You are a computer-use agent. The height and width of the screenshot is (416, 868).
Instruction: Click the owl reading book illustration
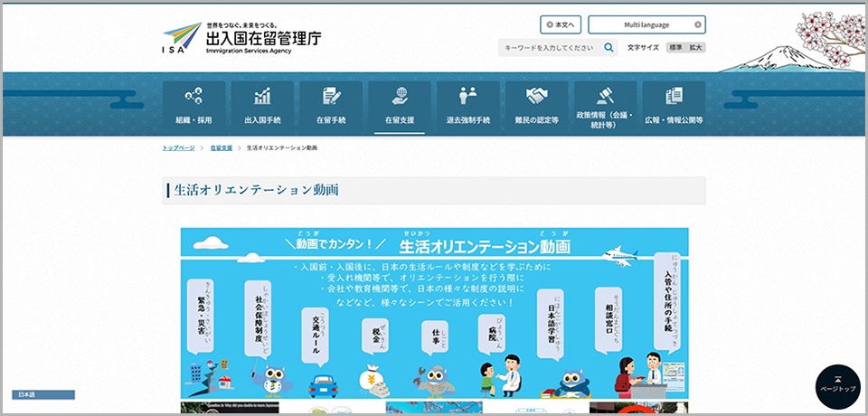pos(566,383)
